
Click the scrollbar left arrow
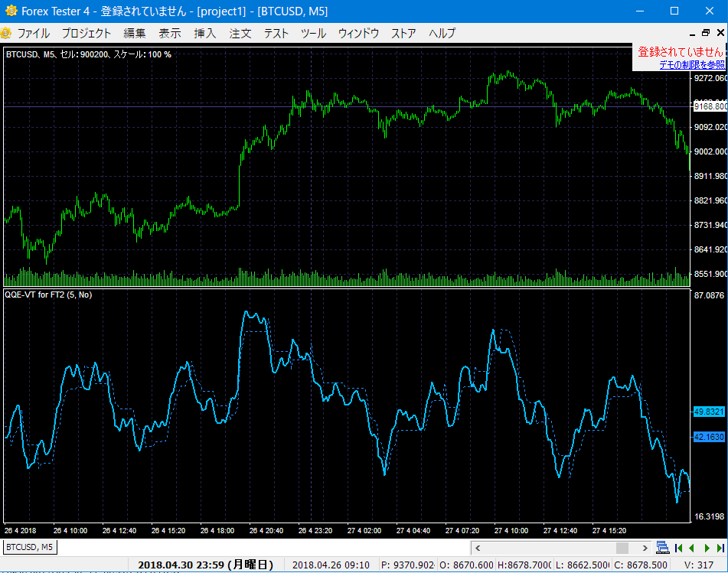click(478, 548)
